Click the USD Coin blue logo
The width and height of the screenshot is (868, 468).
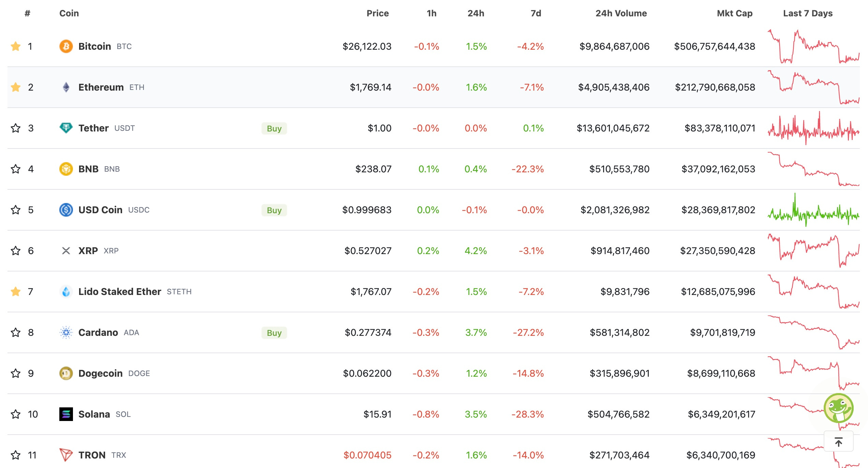click(x=66, y=210)
